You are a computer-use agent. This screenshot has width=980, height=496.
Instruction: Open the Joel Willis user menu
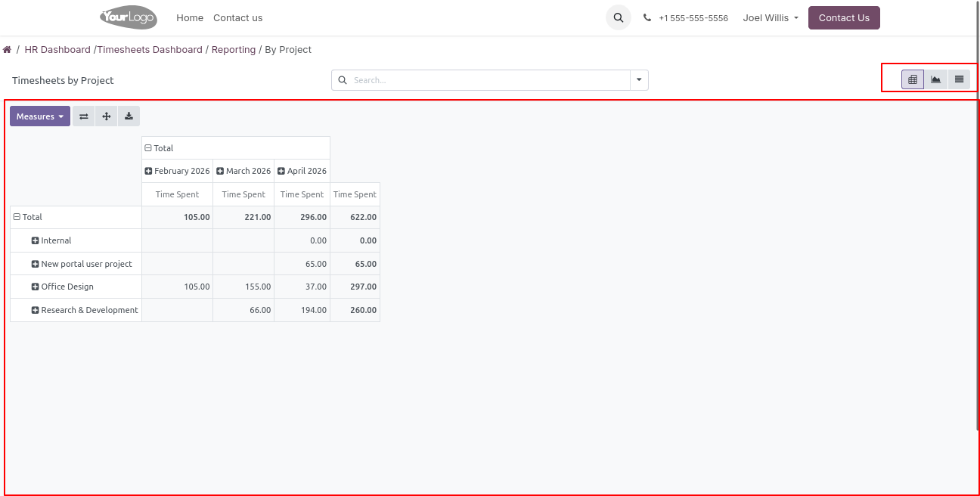pyautogui.click(x=771, y=17)
